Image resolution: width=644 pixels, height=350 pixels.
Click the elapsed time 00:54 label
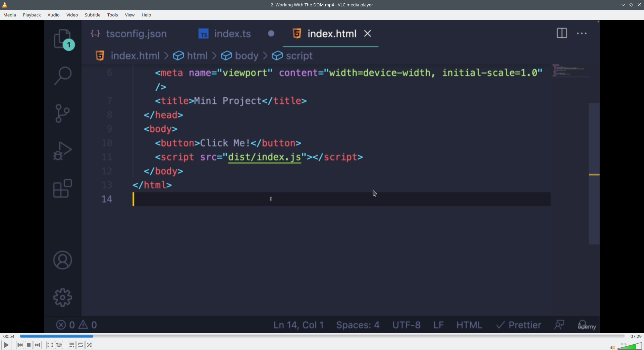(x=9, y=336)
